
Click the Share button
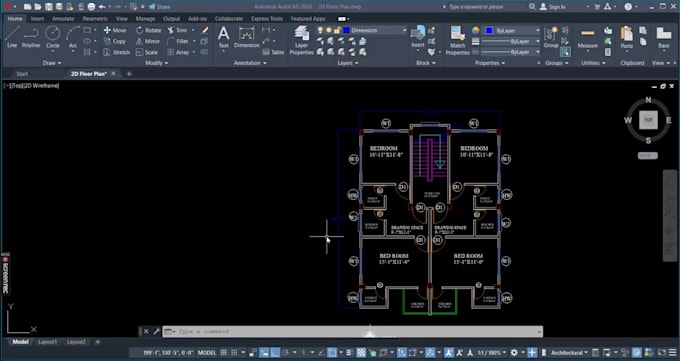159,7
